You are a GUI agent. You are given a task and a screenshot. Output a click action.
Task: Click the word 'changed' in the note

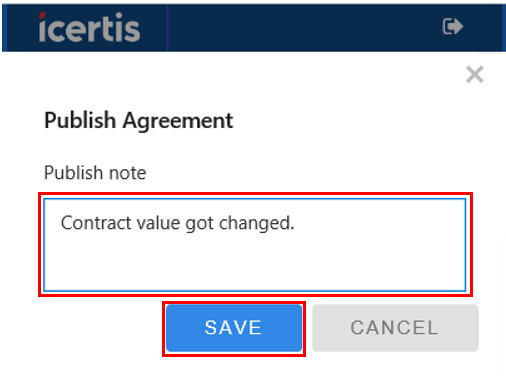pyautogui.click(x=254, y=223)
